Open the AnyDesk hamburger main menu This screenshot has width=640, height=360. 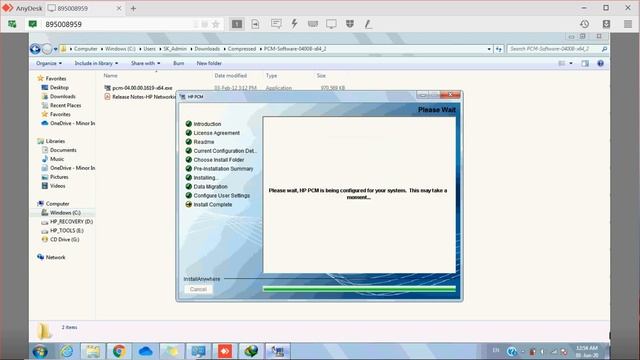pos(628,24)
